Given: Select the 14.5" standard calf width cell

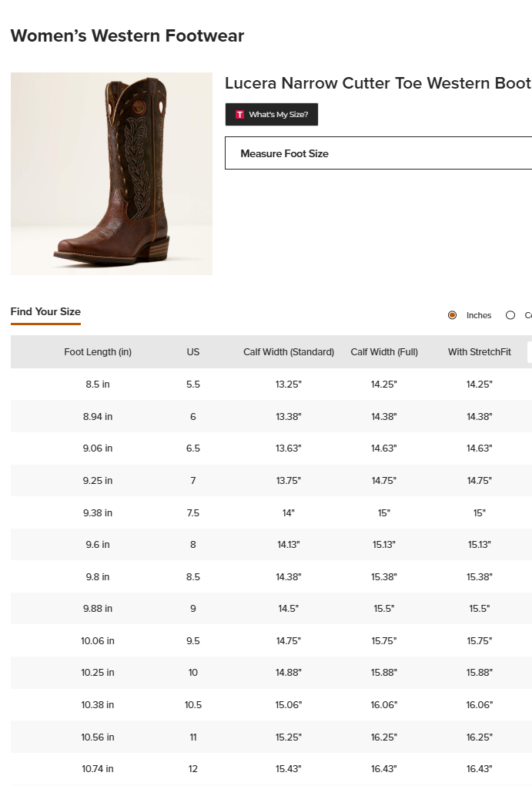Looking at the screenshot, I should tap(289, 609).
